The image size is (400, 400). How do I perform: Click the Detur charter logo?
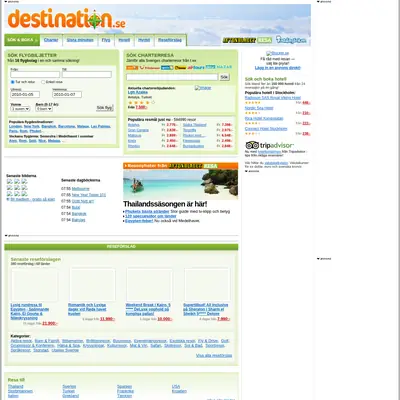[x=180, y=68]
